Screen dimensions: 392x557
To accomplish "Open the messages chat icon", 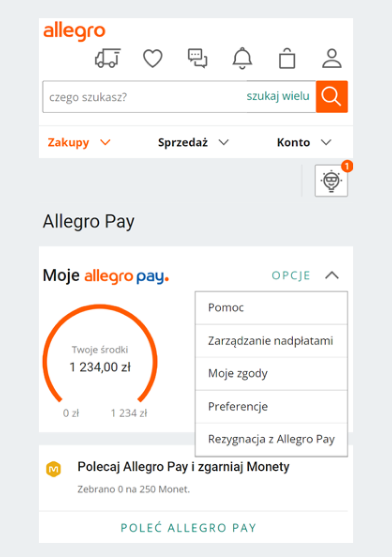I will click(x=197, y=58).
